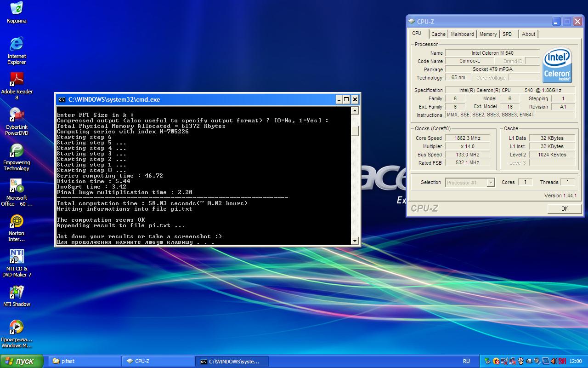This screenshot has height=368, width=588.
Task: Close the cmd.exe window
Action: click(355, 99)
